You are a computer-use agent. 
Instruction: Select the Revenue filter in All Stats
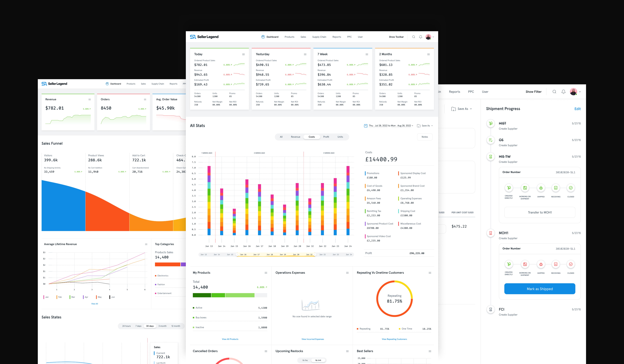[295, 137]
